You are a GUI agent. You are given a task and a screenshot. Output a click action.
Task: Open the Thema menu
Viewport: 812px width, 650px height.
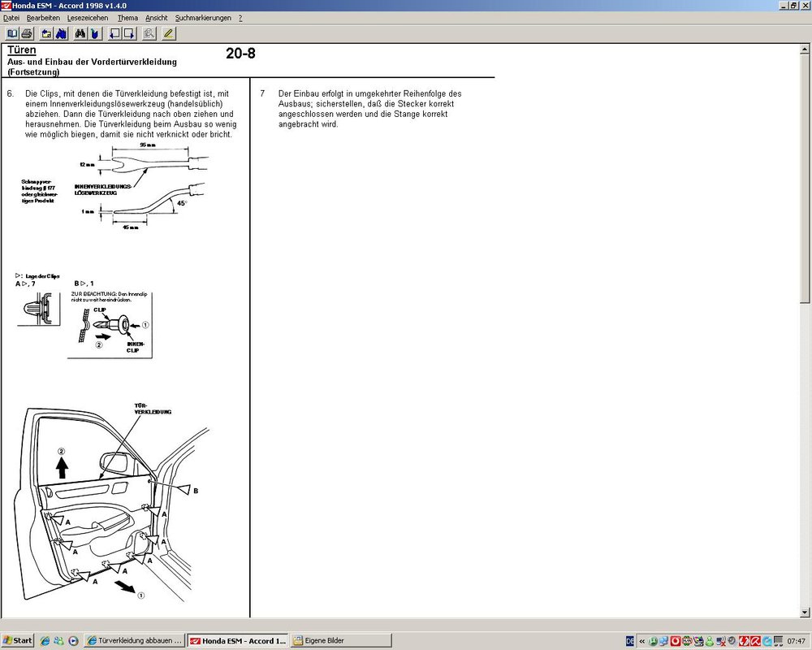[127, 17]
